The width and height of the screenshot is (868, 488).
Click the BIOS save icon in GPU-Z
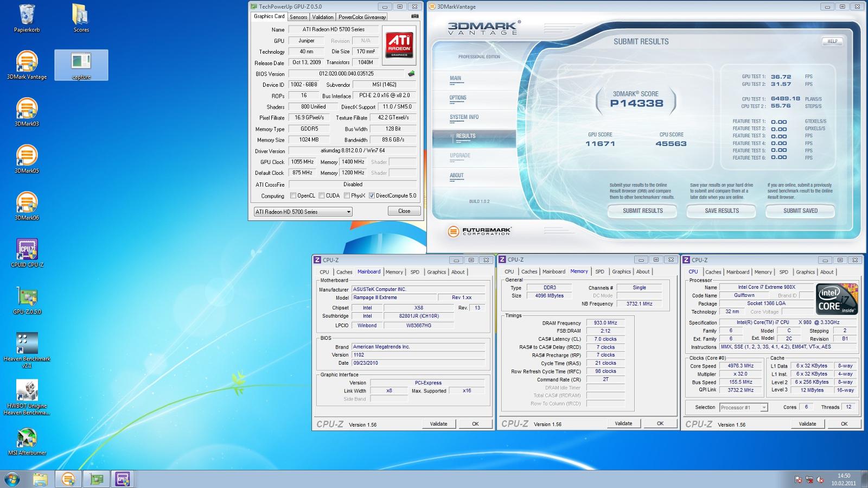coord(411,73)
